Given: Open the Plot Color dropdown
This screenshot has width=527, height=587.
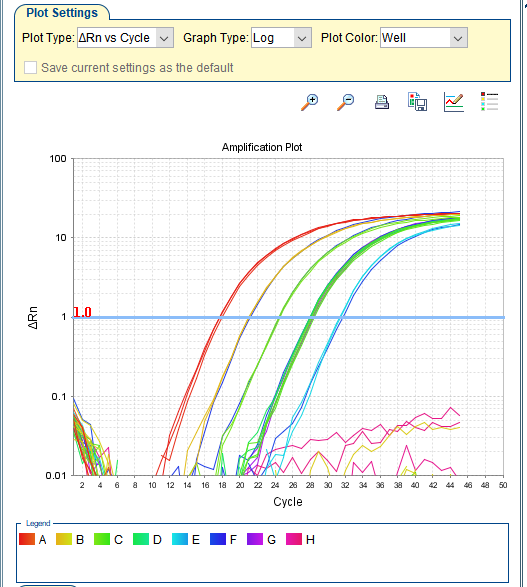Looking at the screenshot, I should click(424, 38).
